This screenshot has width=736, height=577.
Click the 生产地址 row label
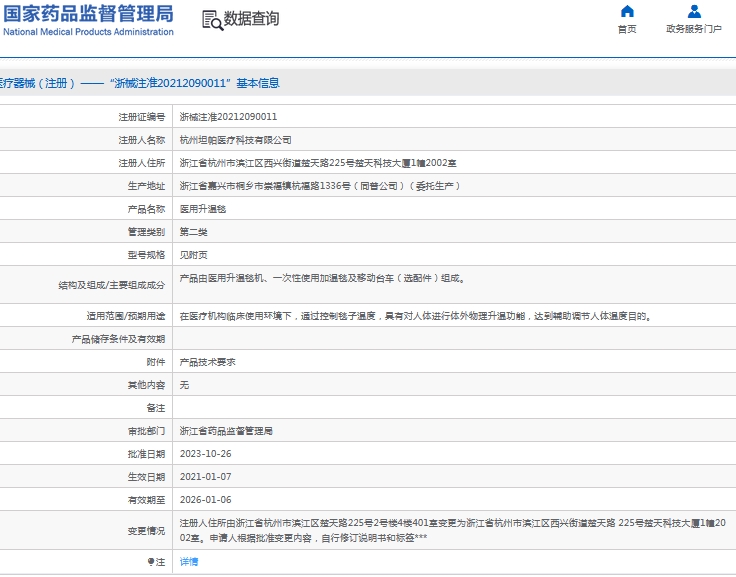146,186
